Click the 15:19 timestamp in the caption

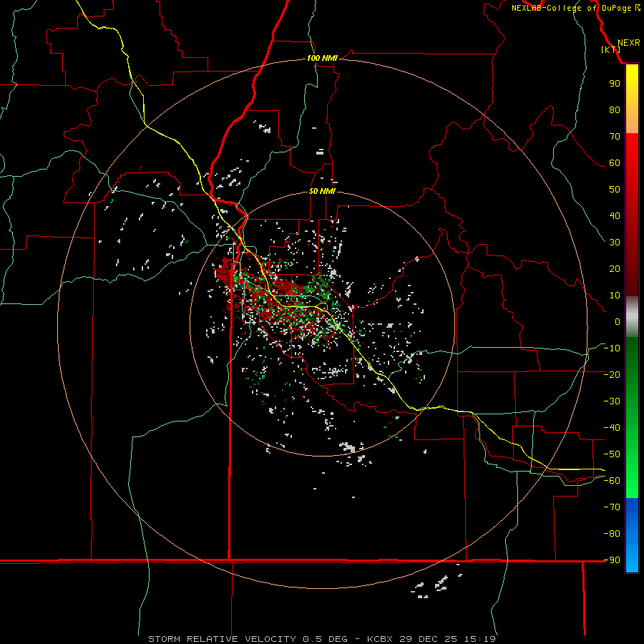click(480, 639)
